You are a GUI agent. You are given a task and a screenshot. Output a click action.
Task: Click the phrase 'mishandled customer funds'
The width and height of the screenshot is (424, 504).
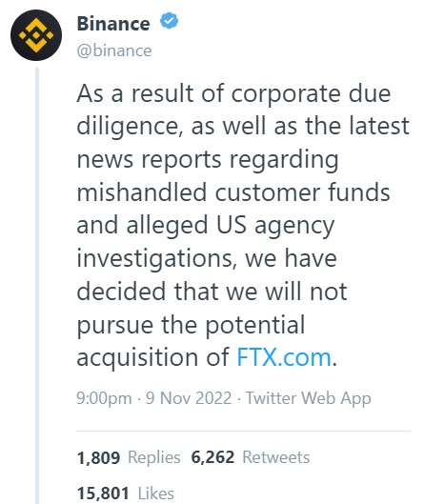tap(233, 192)
